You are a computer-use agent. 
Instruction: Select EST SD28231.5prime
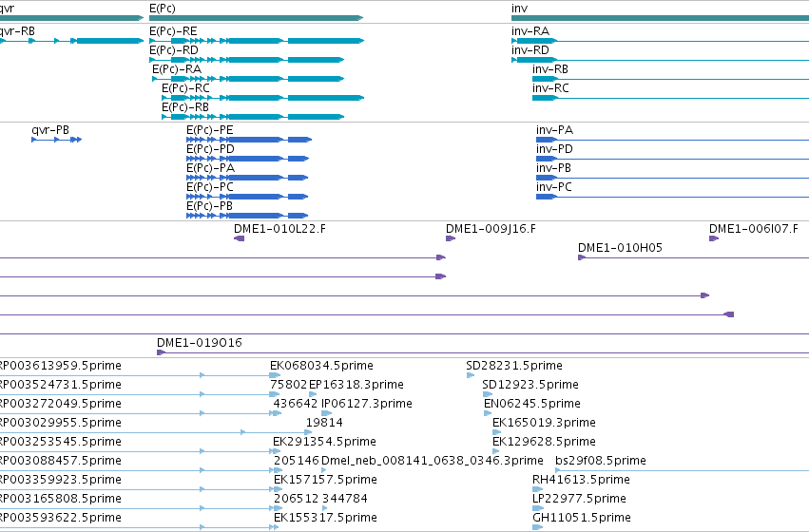[471, 375]
